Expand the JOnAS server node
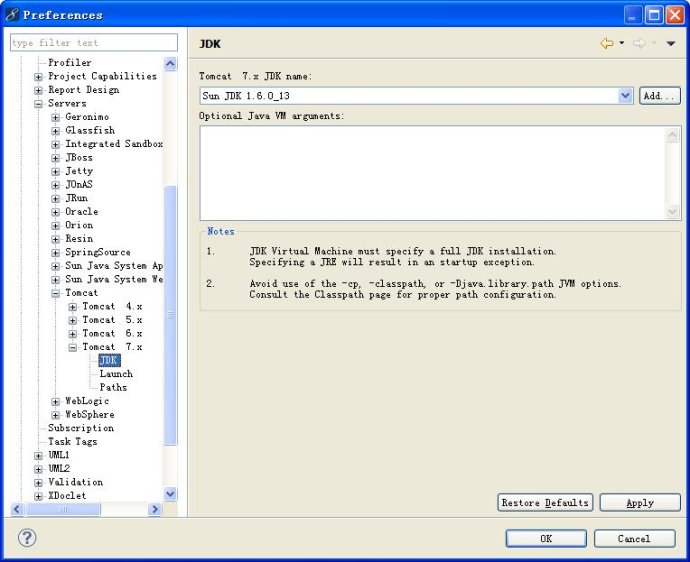 pos(55,185)
